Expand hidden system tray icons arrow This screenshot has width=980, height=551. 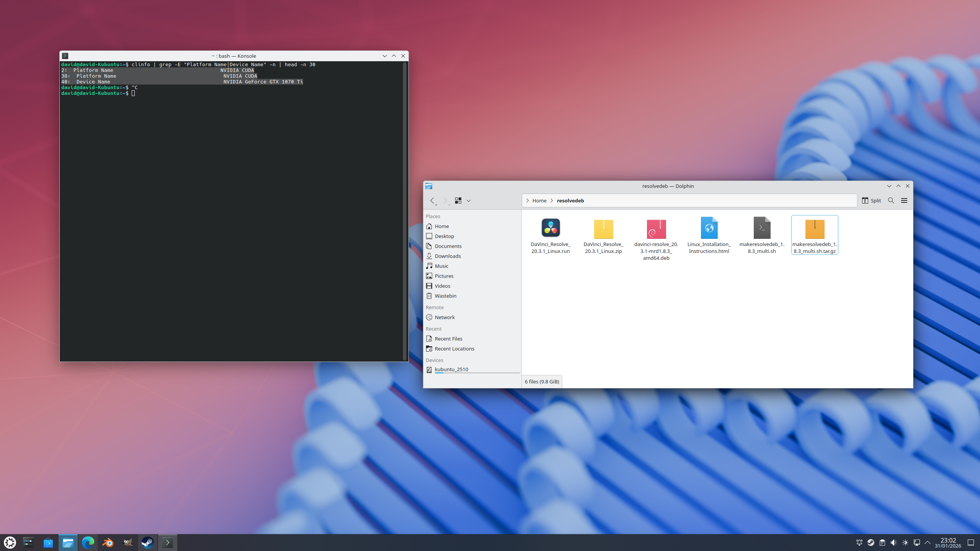(x=928, y=543)
